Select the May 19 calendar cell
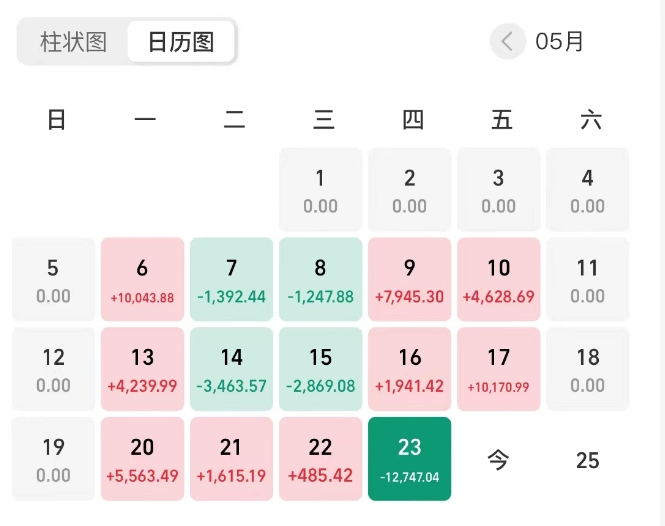The image size is (665, 526). coord(53,459)
